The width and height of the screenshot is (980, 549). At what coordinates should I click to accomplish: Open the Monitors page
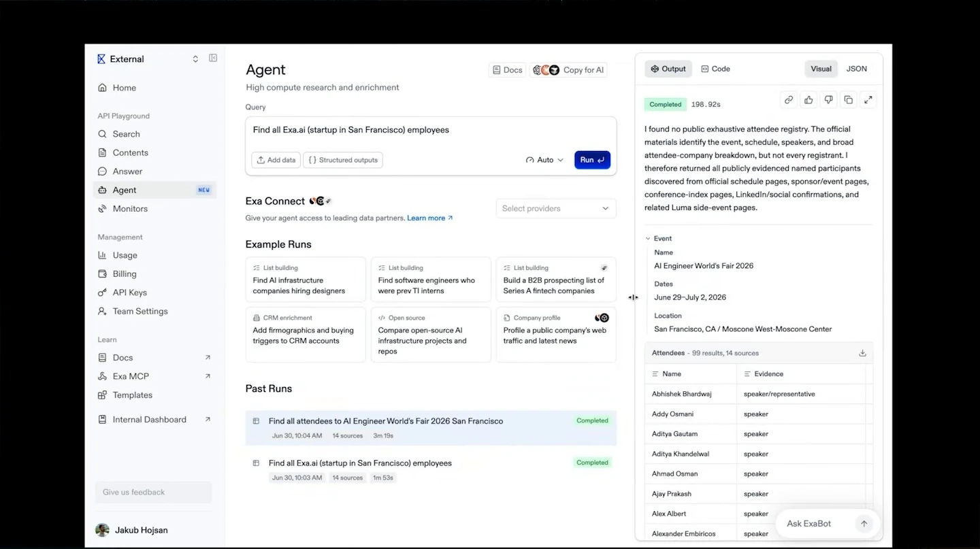[x=154, y=209]
